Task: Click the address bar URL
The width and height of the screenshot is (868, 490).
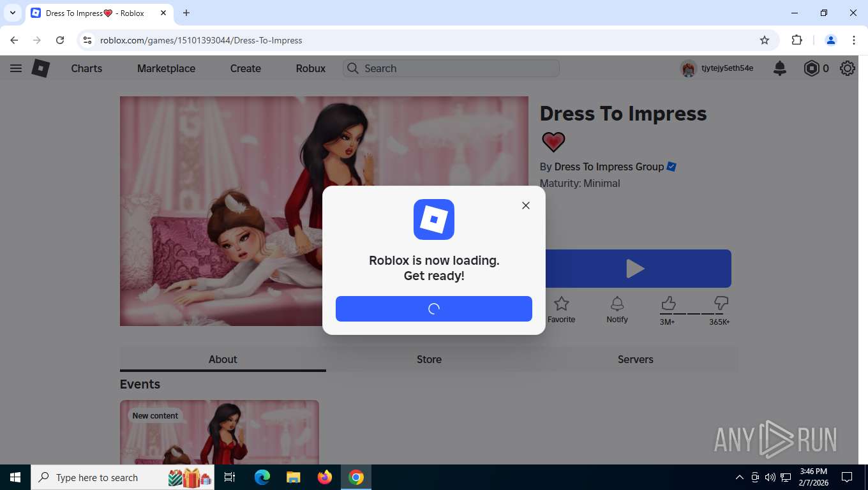Action: click(x=201, y=40)
